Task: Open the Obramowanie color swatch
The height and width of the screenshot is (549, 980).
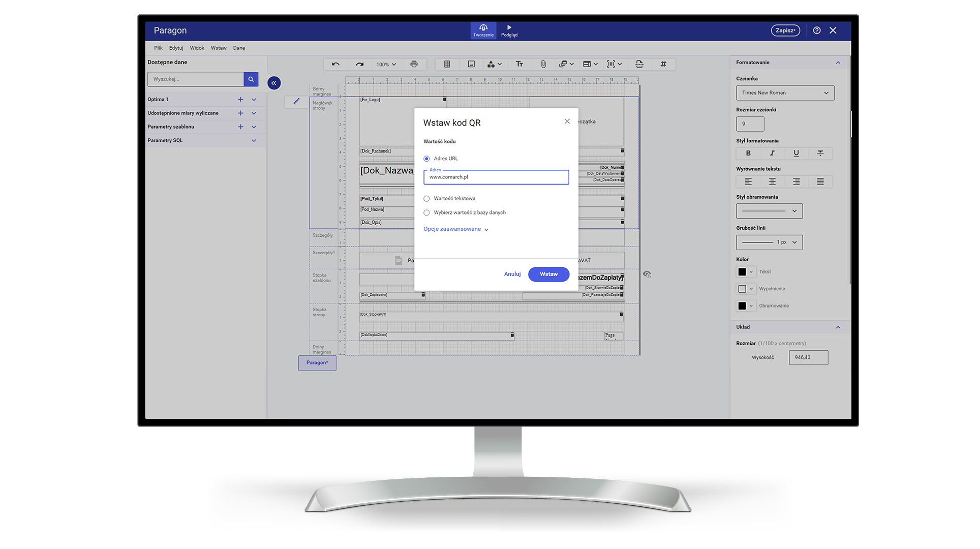Action: click(x=745, y=306)
